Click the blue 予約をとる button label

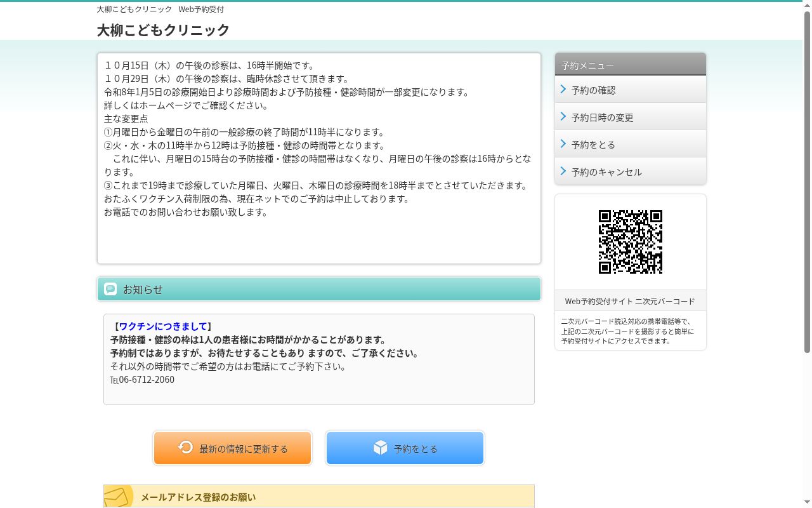[416, 449]
